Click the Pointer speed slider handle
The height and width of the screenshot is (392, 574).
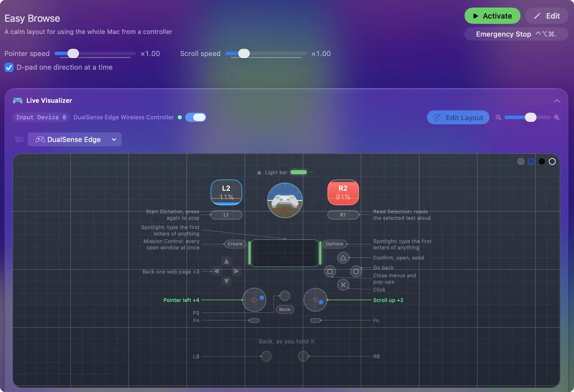tap(73, 53)
